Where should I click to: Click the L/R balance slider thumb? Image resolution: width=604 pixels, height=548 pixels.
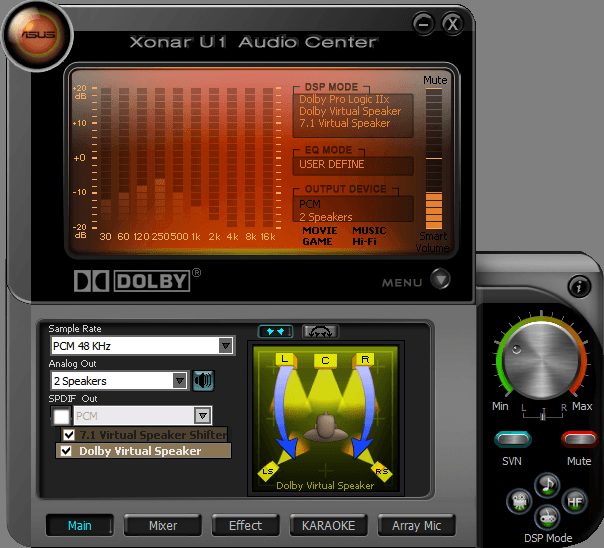(x=543, y=415)
